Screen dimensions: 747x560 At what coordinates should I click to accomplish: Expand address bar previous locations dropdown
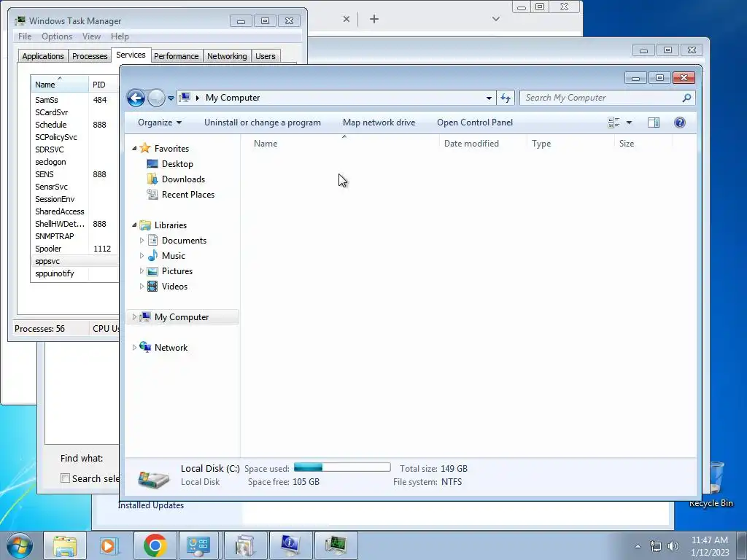tap(489, 98)
